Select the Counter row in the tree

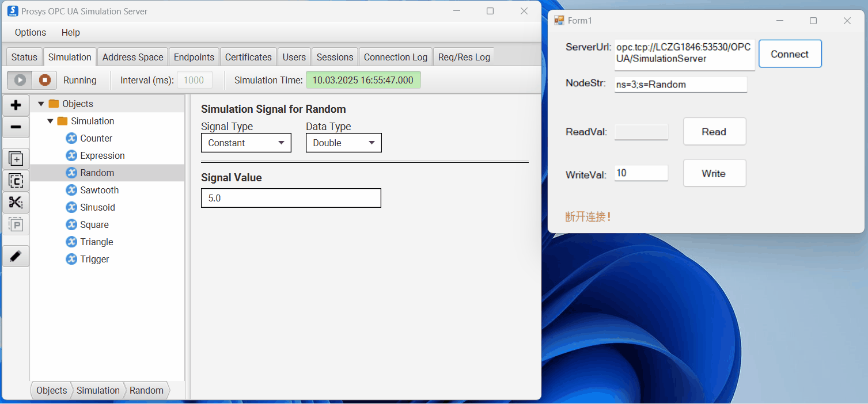(107, 138)
